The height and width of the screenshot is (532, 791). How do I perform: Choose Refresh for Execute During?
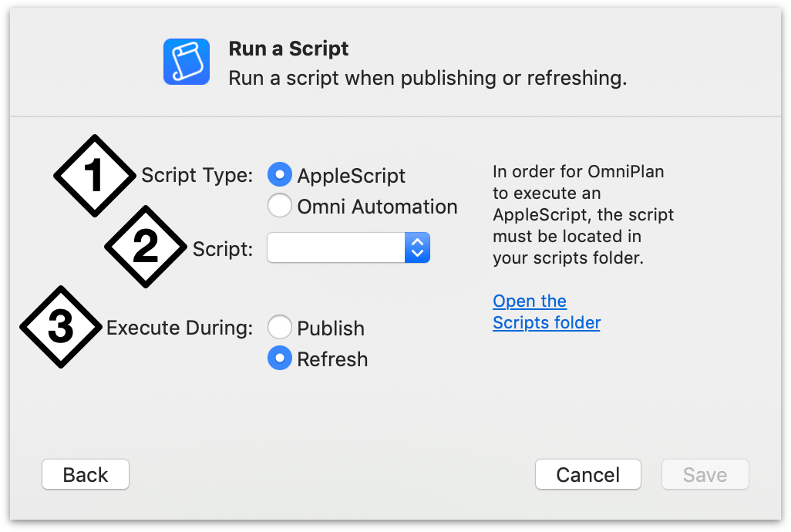[x=280, y=358]
